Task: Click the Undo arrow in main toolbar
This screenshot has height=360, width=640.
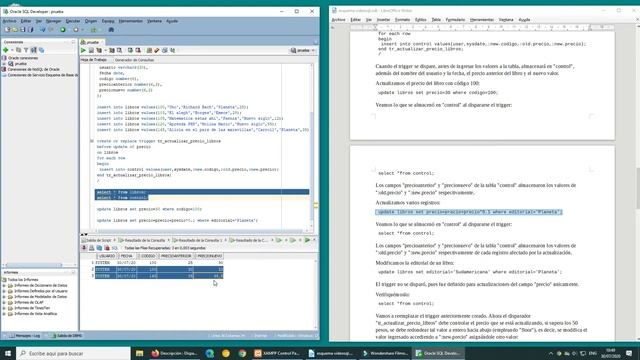Action: pos(42,29)
